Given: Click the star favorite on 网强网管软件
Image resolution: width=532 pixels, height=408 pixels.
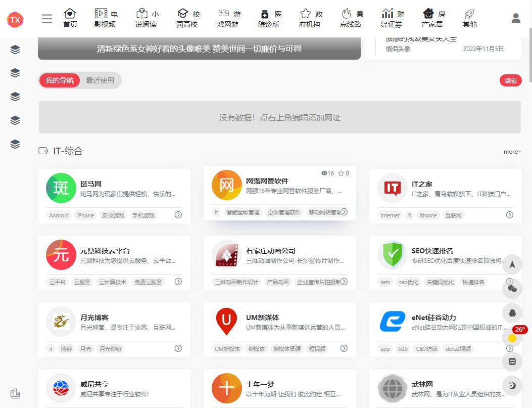Looking at the screenshot, I should 344,173.
